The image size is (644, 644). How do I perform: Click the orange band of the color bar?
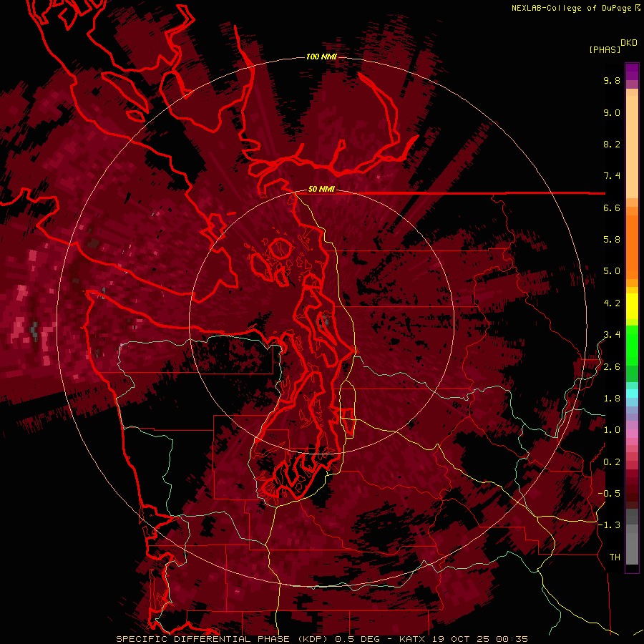(x=632, y=246)
